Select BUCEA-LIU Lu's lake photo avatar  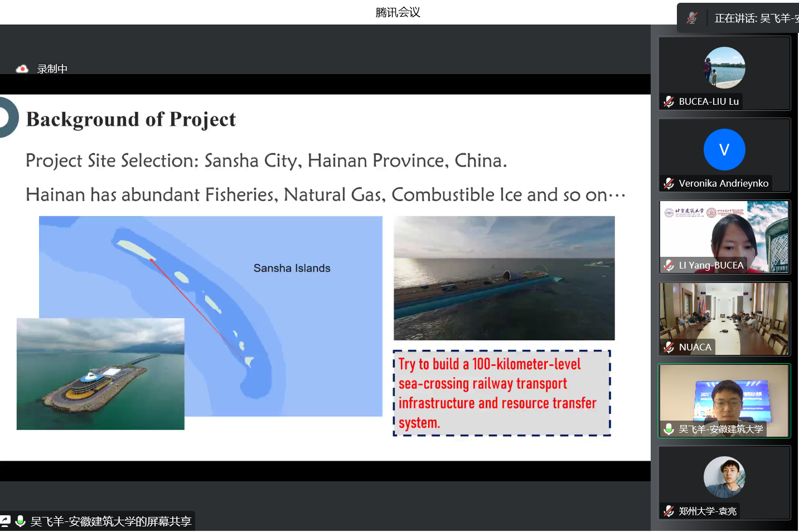pyautogui.click(x=724, y=68)
